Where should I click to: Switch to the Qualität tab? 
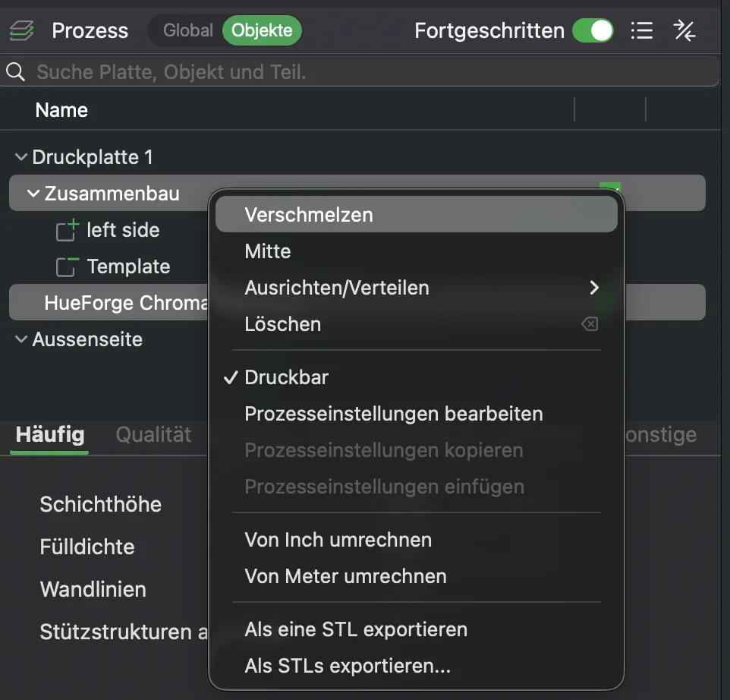point(153,434)
